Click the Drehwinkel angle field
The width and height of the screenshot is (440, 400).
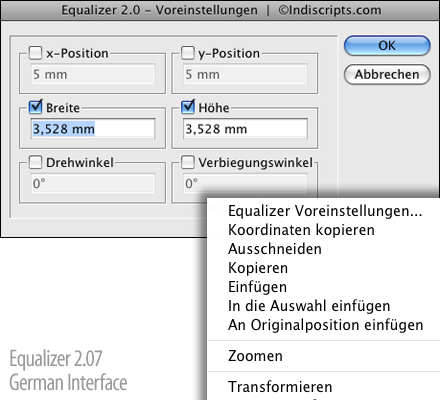pyautogui.click(x=93, y=183)
